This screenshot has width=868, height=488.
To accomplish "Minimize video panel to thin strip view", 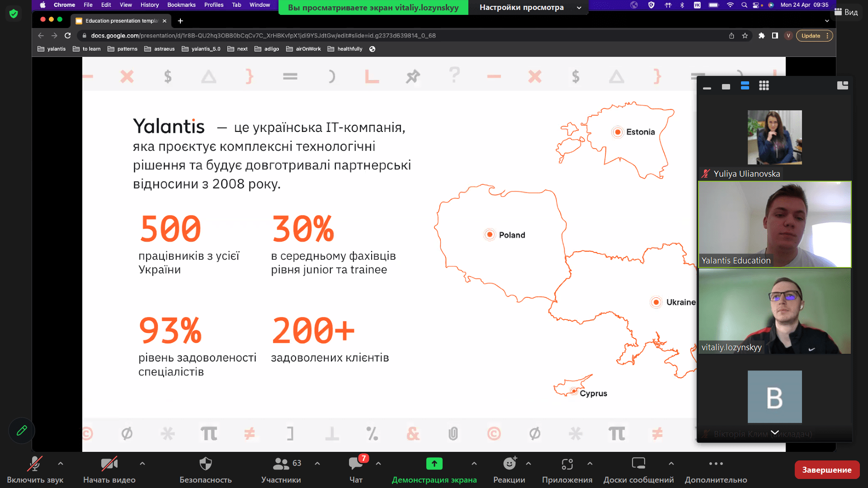I will point(707,88).
